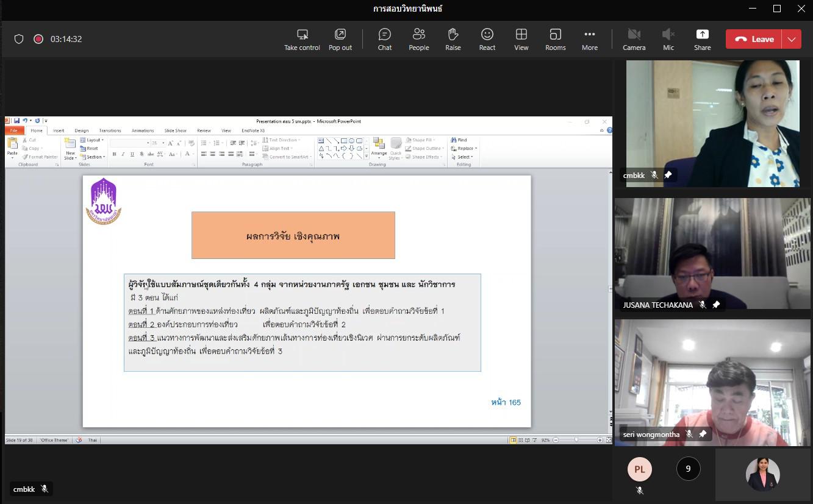The width and height of the screenshot is (813, 504).
Task: Open the meeting Chat panel
Action: click(385, 39)
